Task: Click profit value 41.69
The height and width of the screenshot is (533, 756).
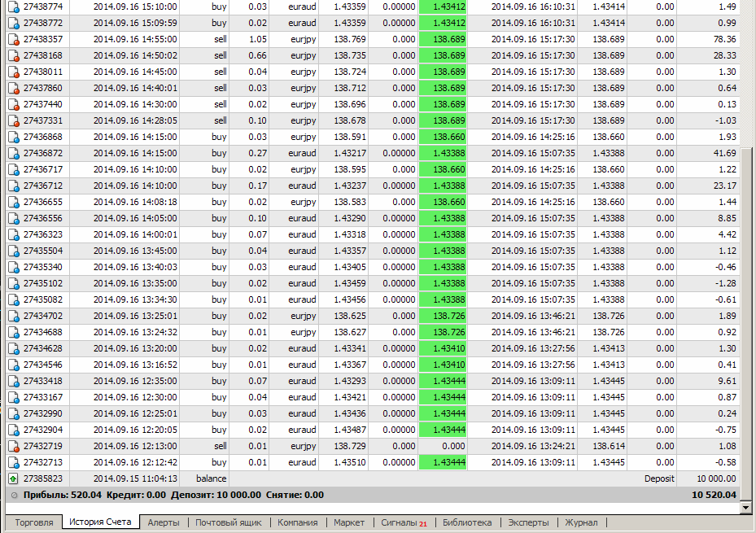Action: [724, 153]
